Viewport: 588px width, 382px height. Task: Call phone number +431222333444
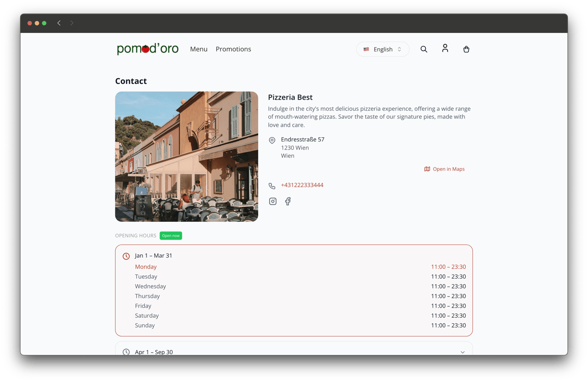click(302, 185)
